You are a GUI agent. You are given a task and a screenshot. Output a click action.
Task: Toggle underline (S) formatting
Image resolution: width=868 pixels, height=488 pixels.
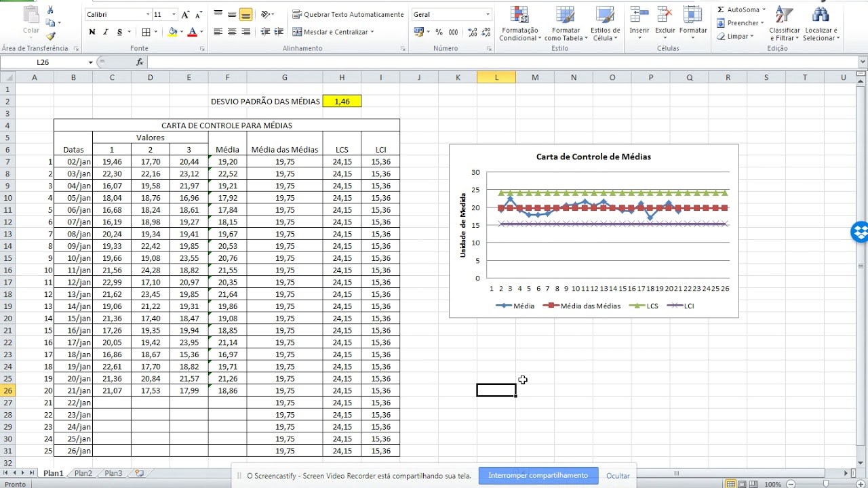(x=119, y=32)
